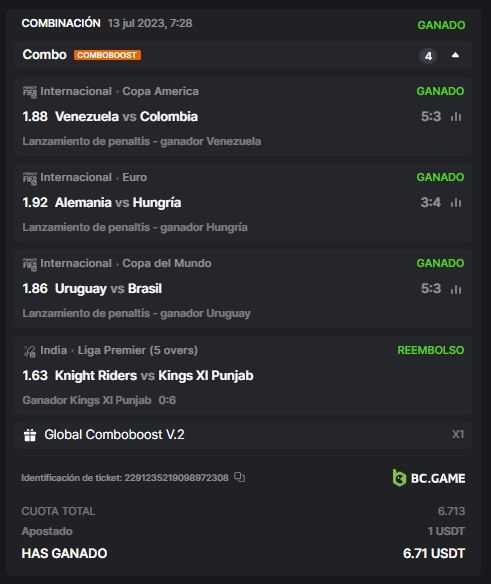Image resolution: width=491 pixels, height=584 pixels.
Task: Open Knight Riders vs Kings XI Punjab match
Action: [x=154, y=375]
